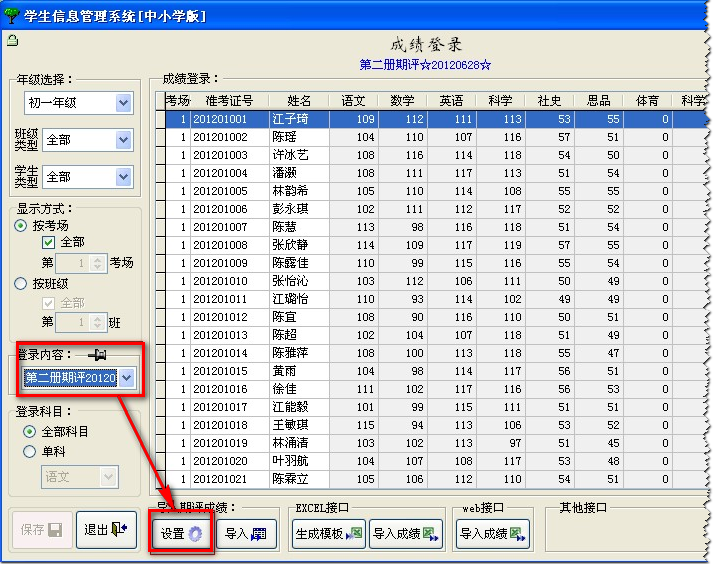Click the green tree application icon in title bar
This screenshot has width=720, height=564.
pos(11,16)
